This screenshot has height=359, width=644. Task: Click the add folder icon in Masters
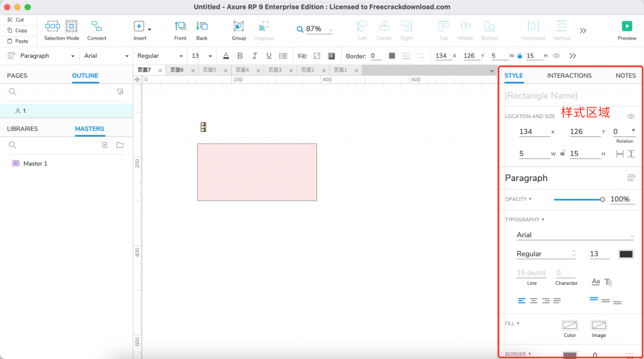[119, 145]
